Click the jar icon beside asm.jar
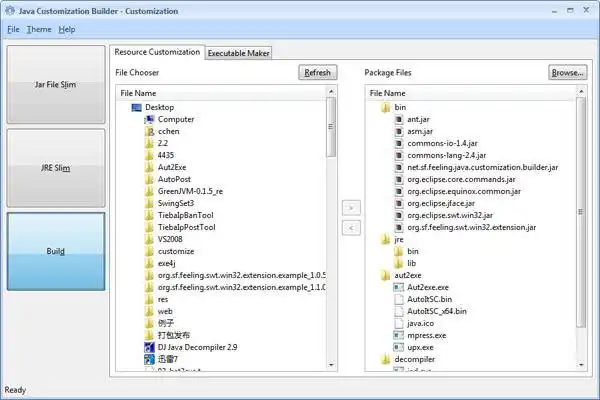The image size is (600, 400). click(x=399, y=131)
